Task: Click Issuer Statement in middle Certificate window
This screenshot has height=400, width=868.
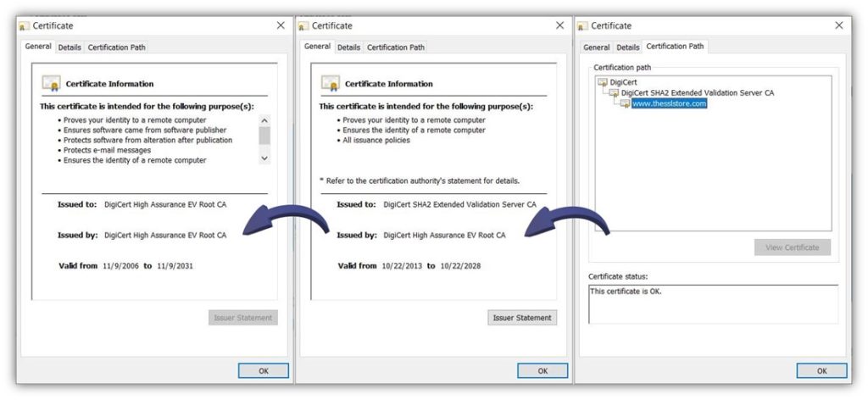Action: pyautogui.click(x=522, y=318)
